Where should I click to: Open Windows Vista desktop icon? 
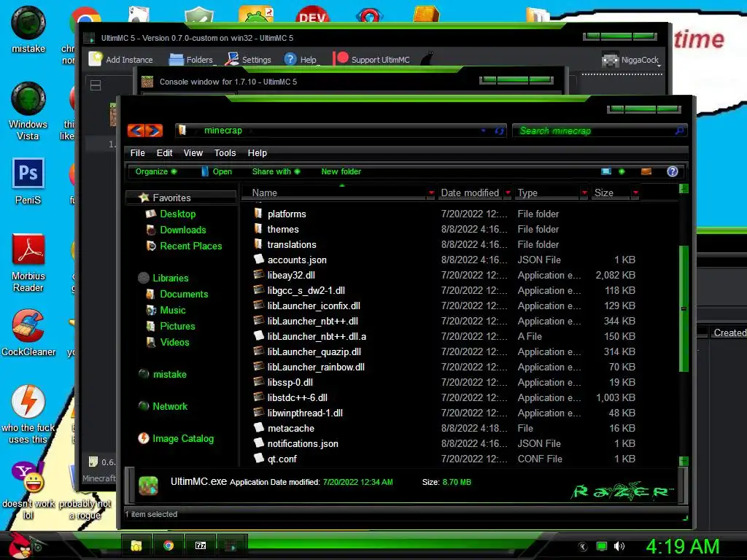[x=28, y=112]
